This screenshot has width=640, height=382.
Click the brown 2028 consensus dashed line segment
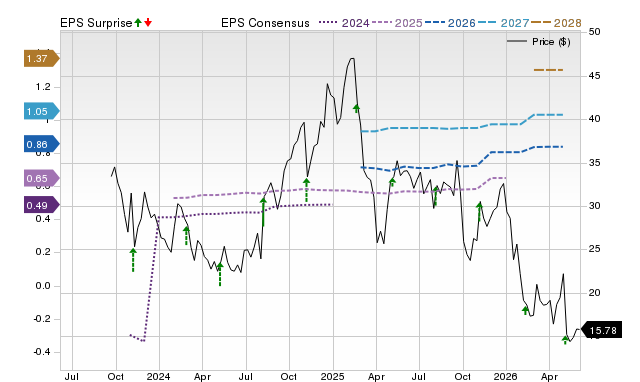pos(549,70)
